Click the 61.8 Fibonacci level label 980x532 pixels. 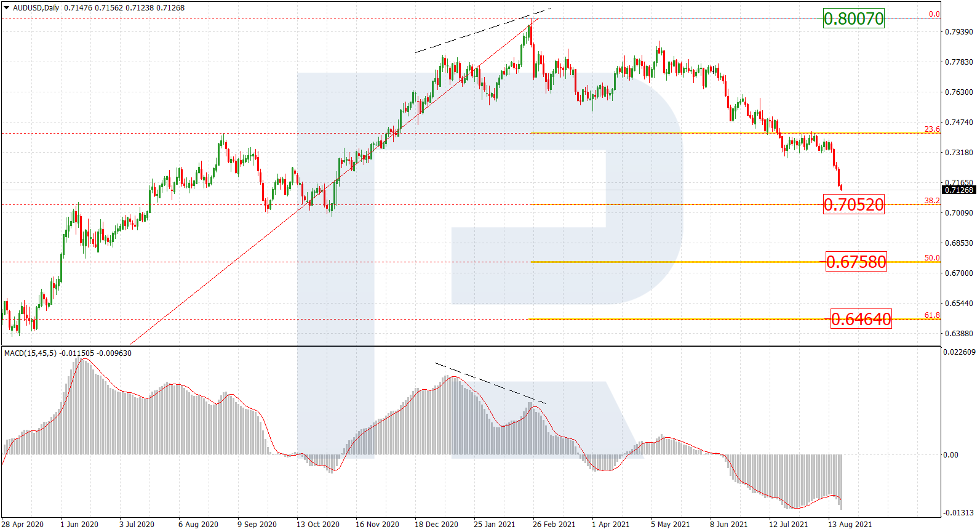tap(932, 315)
